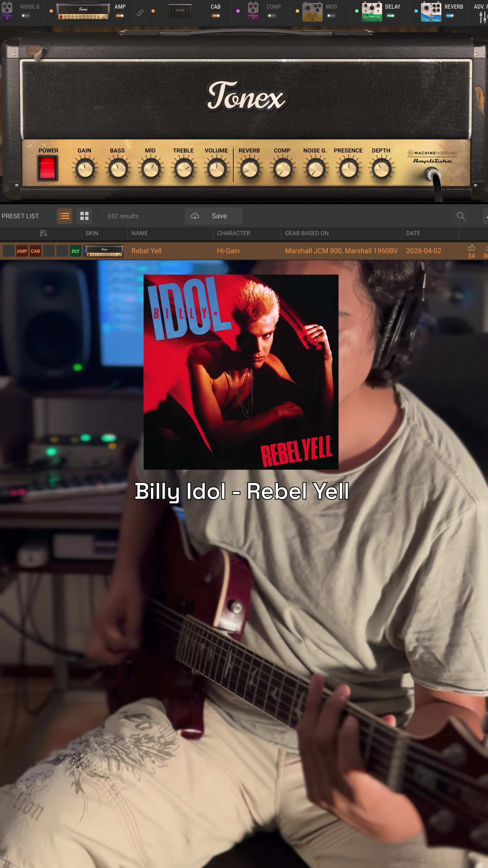Click the Save preset button

tap(213, 216)
